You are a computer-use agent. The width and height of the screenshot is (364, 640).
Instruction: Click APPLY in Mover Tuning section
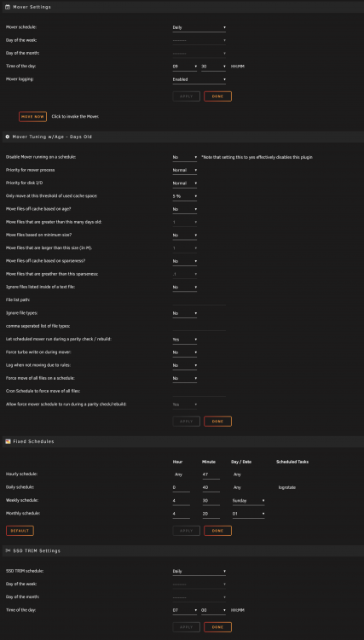(187, 422)
